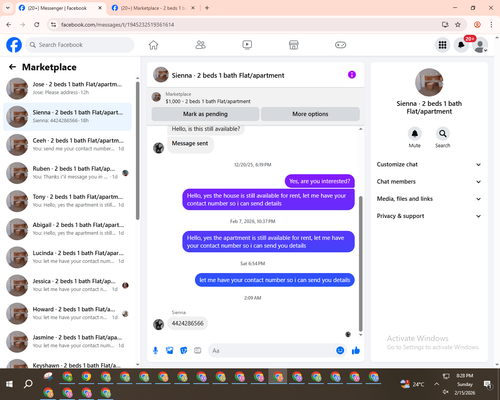Click the conversation list scrollbar
The image size is (500, 400).
click(x=137, y=150)
